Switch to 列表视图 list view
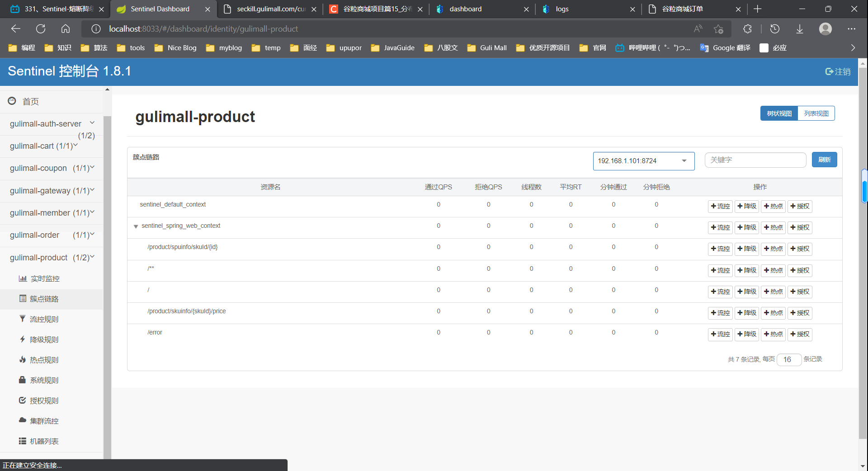The image size is (868, 471). 816,113
